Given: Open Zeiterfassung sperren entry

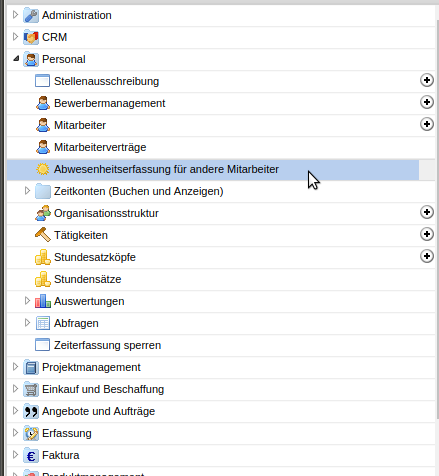Looking at the screenshot, I should point(107,345).
